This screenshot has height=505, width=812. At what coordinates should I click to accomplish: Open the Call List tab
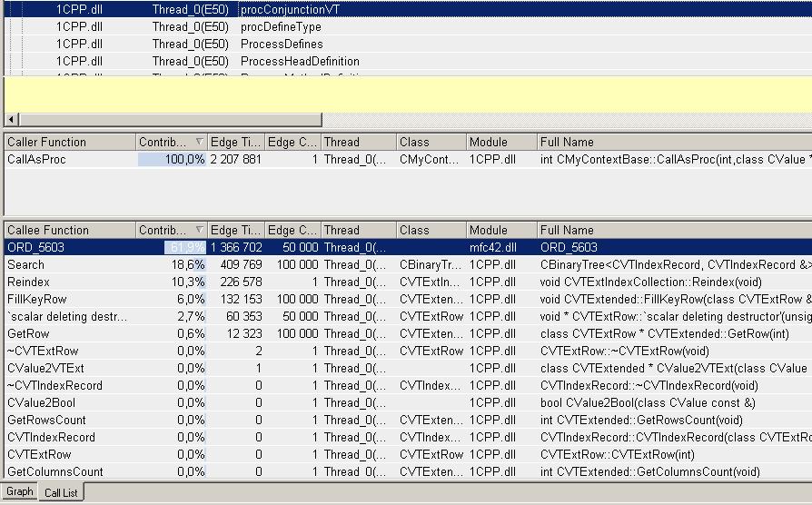[x=61, y=491]
